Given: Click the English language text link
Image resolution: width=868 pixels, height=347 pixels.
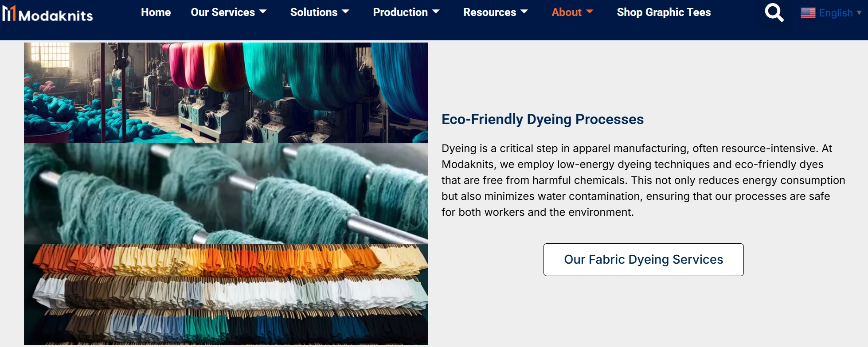Looking at the screenshot, I should [x=836, y=13].
